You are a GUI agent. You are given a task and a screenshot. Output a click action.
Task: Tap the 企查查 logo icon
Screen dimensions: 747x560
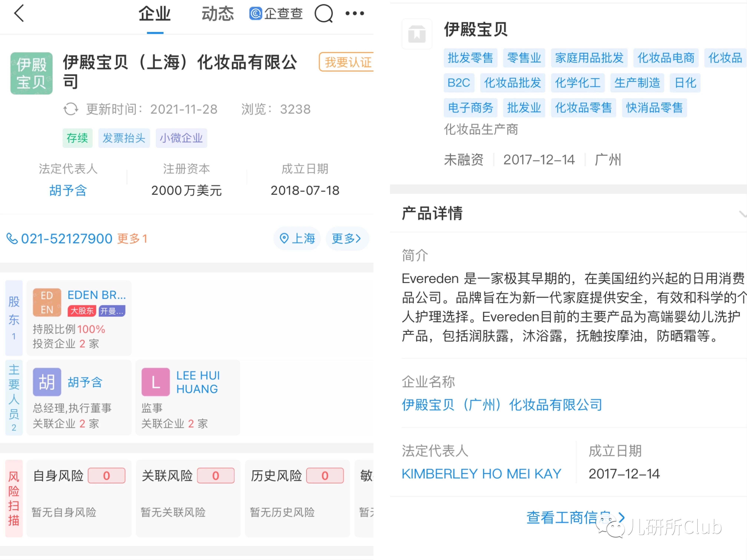(x=256, y=14)
